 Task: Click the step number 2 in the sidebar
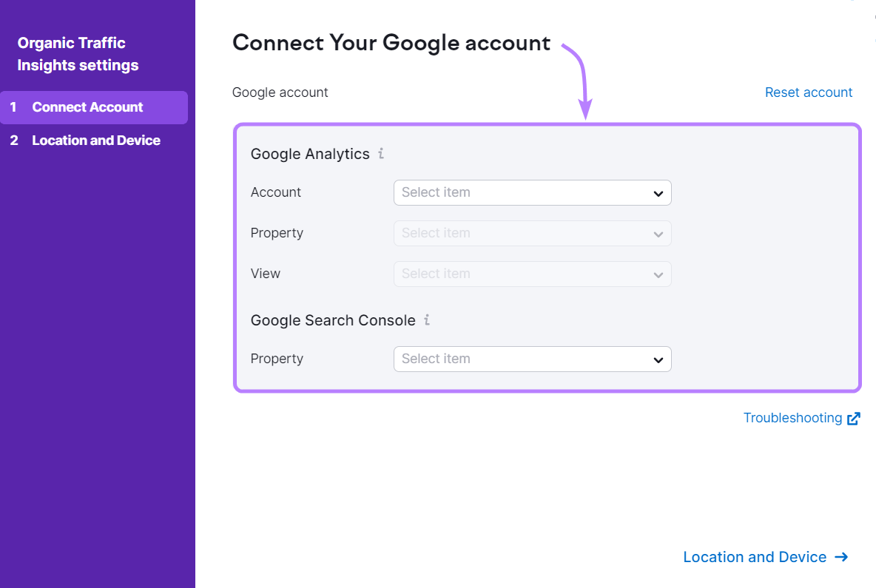tap(13, 140)
